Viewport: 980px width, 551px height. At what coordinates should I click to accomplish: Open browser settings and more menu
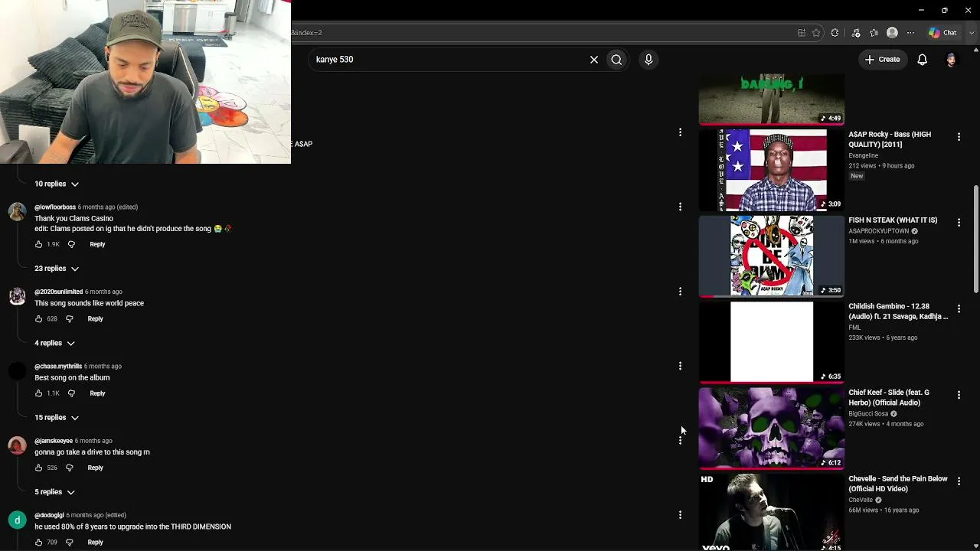(x=910, y=33)
